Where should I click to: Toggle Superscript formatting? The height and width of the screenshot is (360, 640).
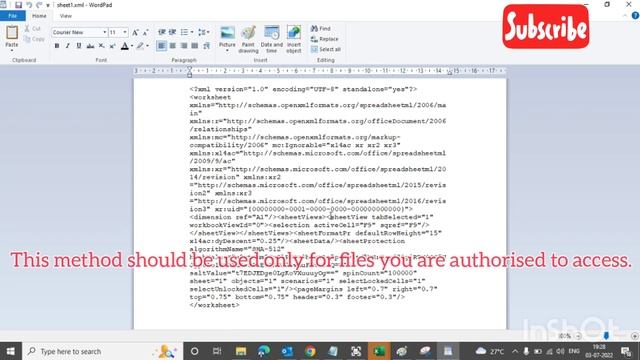112,46
